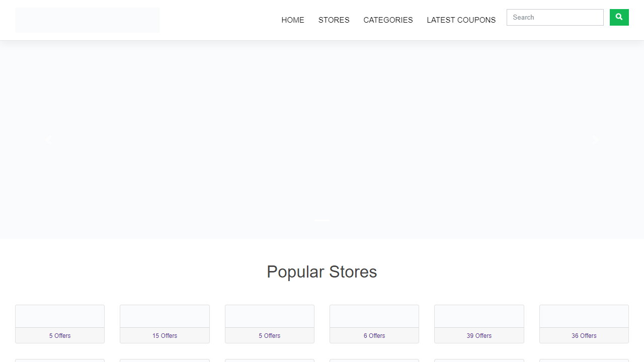
Task: Open the first store's 5 Offers link
Action: (x=60, y=335)
